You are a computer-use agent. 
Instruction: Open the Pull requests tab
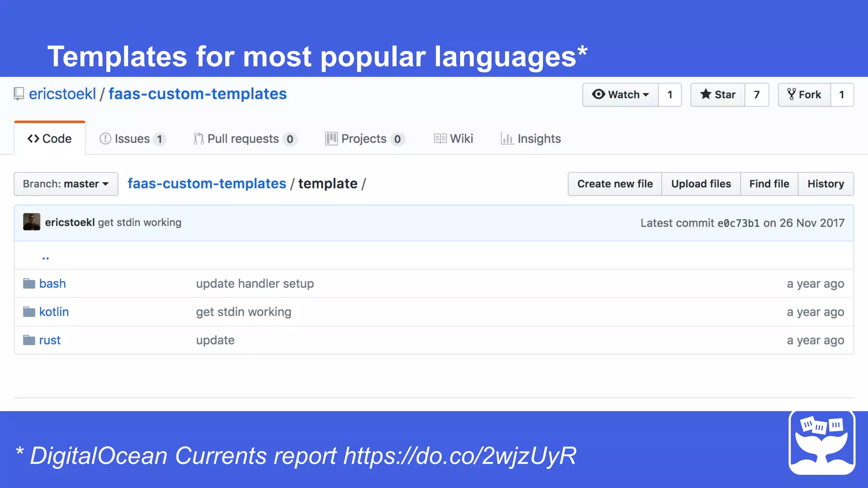pyautogui.click(x=245, y=139)
